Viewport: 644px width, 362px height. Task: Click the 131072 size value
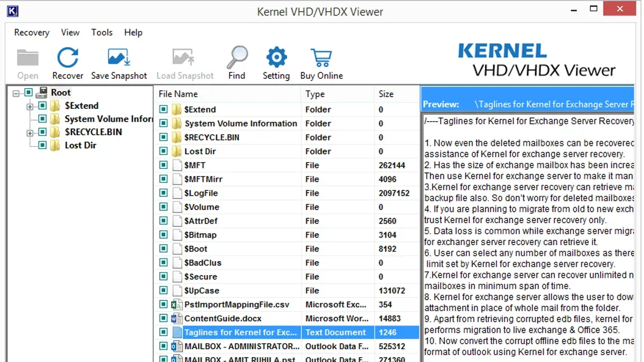coord(392,291)
